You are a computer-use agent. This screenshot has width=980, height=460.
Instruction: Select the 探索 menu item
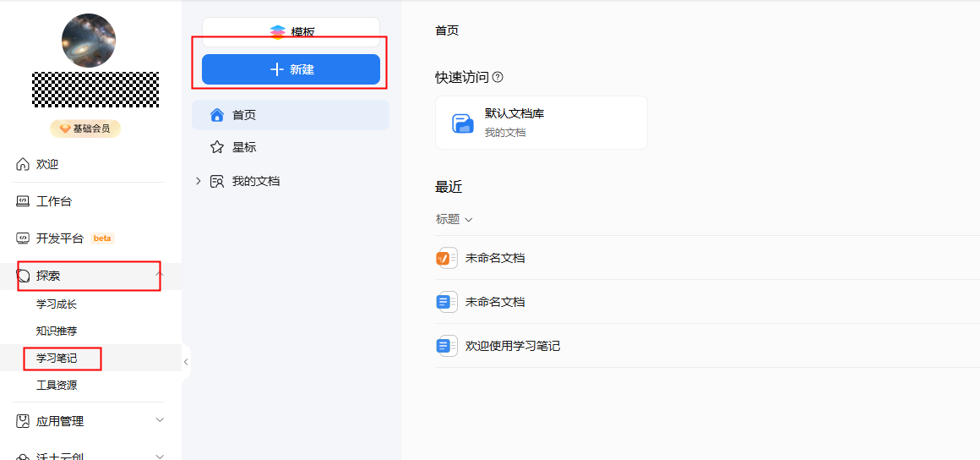90,276
